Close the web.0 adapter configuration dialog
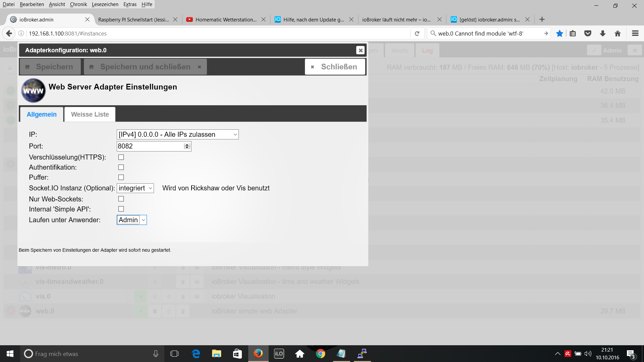Image resolution: width=644 pixels, height=362 pixels. point(360,50)
